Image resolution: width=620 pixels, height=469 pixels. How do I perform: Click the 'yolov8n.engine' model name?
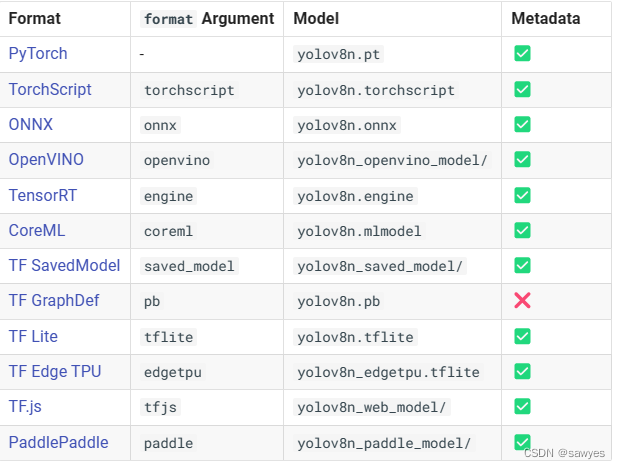click(355, 196)
